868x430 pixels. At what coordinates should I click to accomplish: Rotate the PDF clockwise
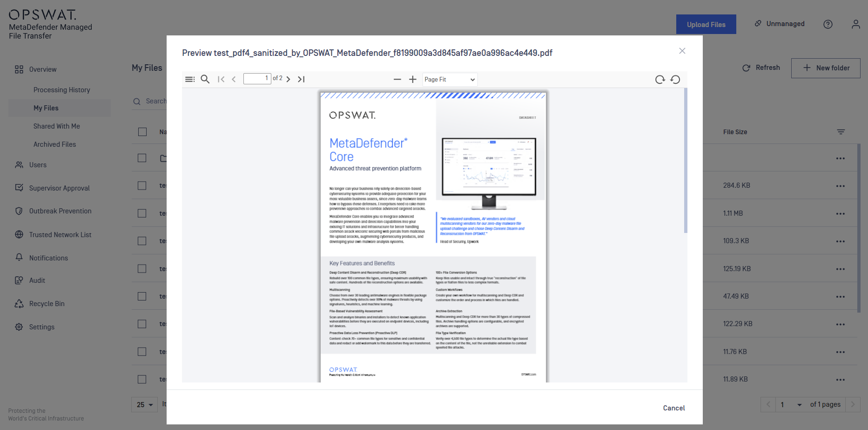point(660,80)
